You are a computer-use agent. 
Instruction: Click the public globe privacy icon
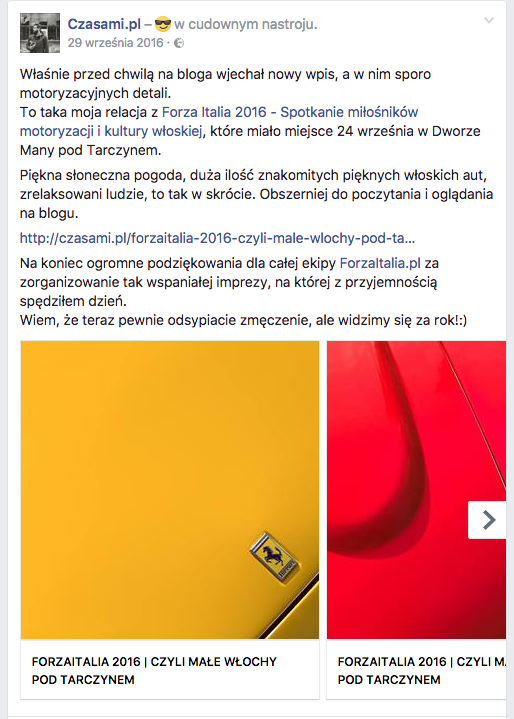point(179,43)
